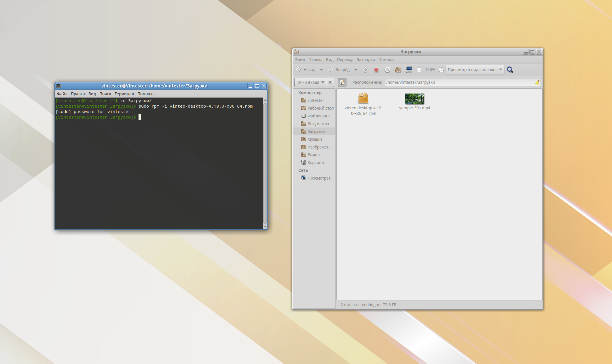Clear location field with broom icon

pos(537,82)
